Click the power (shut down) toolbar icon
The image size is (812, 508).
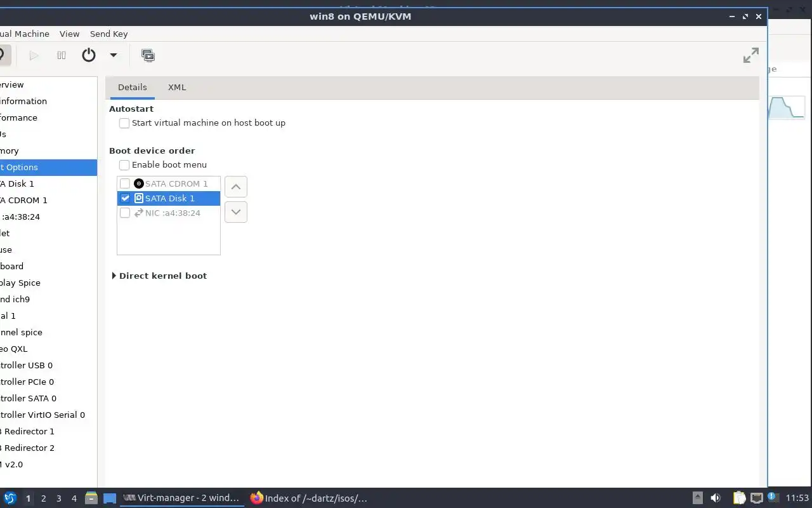[x=89, y=55]
